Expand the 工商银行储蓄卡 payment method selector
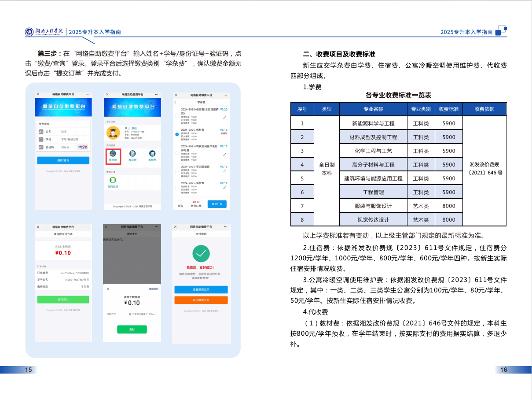This screenshot has width=532, height=400. pyautogui.click(x=143, y=314)
